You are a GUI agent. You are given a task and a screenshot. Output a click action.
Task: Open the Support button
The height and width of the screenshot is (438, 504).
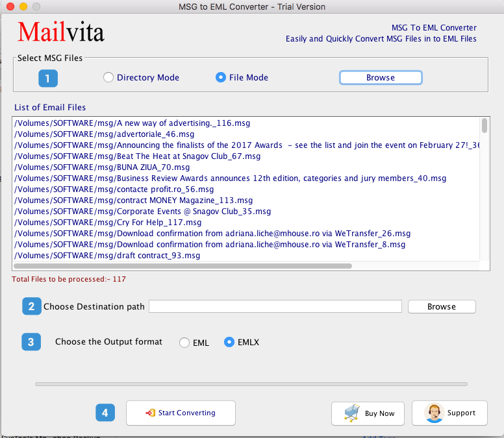(449, 413)
